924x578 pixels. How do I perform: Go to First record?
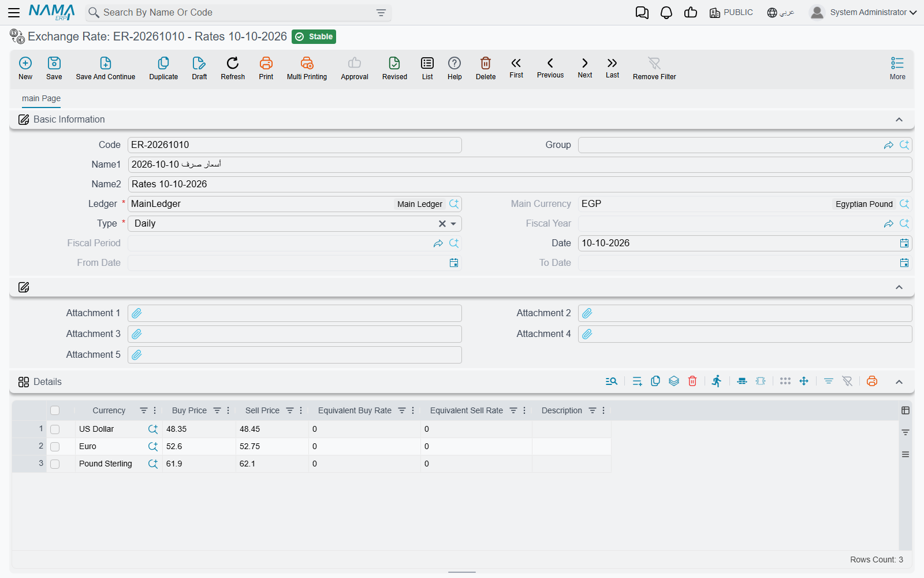tap(516, 63)
